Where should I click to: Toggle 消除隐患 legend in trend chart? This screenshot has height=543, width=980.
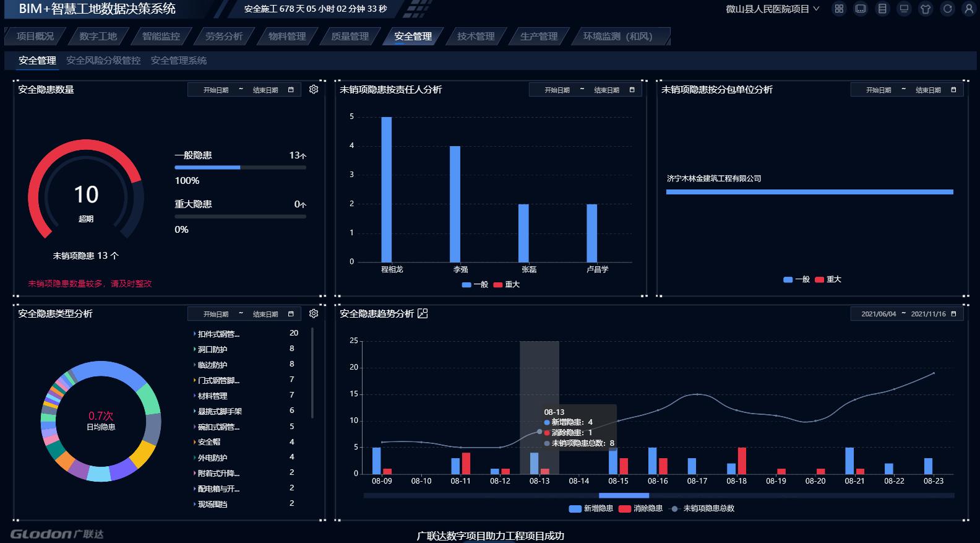click(x=640, y=508)
